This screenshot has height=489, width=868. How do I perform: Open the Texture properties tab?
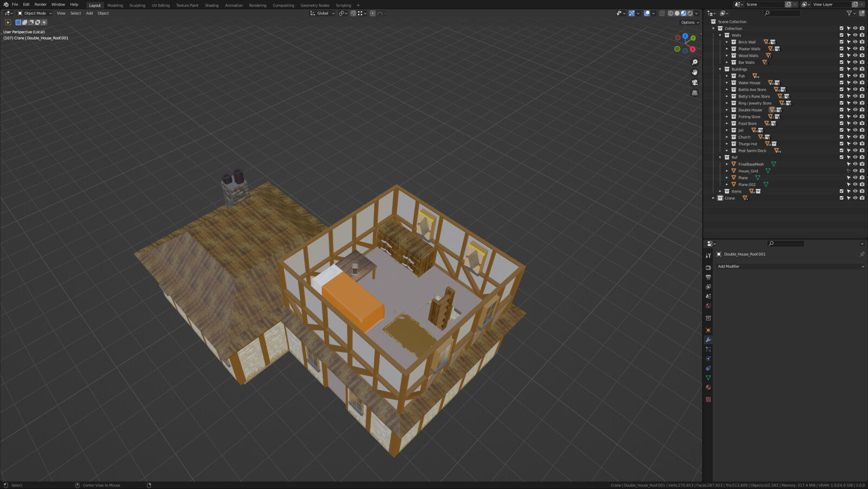(708, 399)
